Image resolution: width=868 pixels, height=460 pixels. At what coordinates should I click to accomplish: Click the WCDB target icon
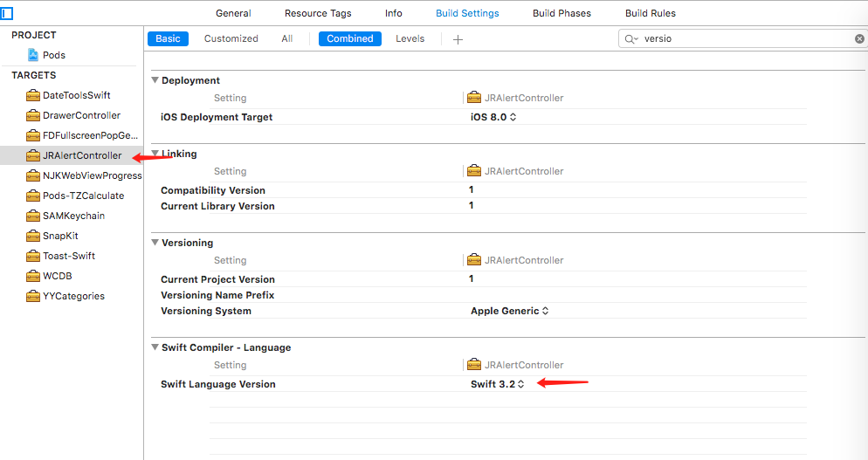[33, 276]
